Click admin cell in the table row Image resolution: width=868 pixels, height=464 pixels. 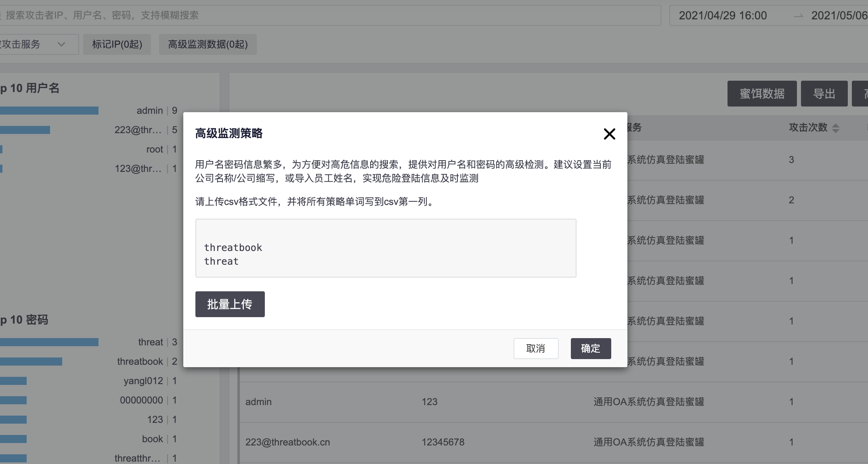pos(258,402)
